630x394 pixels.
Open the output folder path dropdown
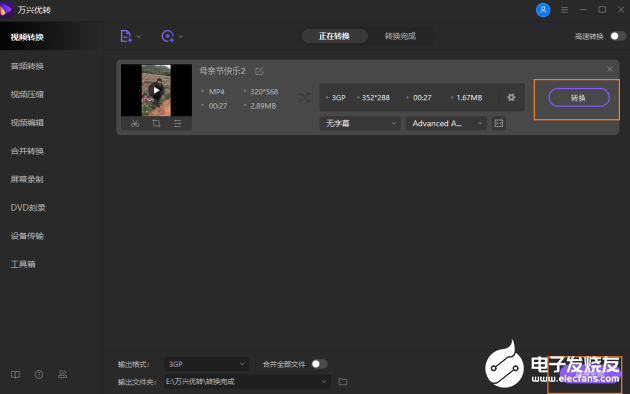point(248,382)
